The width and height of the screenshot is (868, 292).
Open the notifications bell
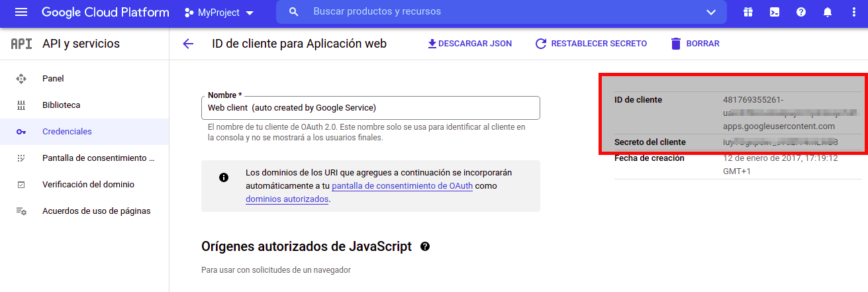(x=827, y=13)
